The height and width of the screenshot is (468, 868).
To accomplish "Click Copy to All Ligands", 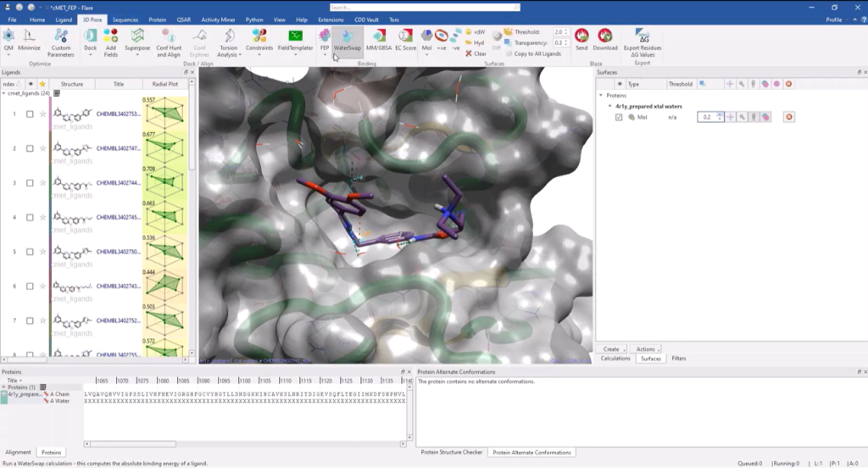I will [532, 53].
